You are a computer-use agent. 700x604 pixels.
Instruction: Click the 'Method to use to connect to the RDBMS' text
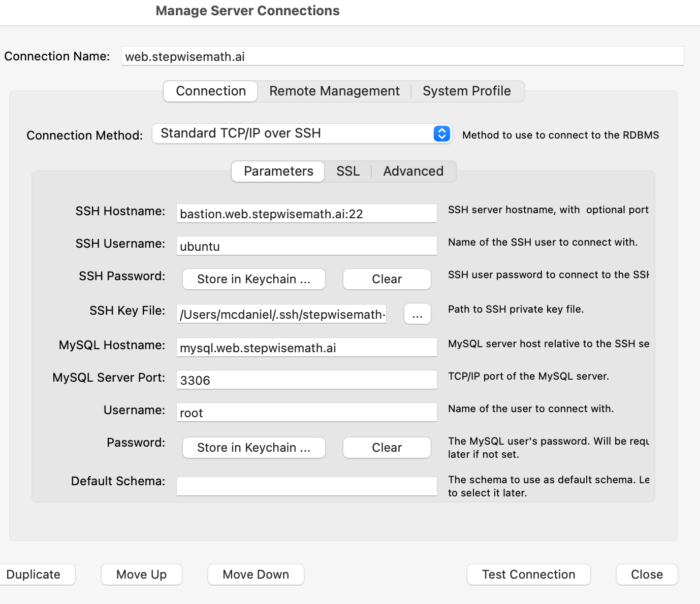point(561,135)
